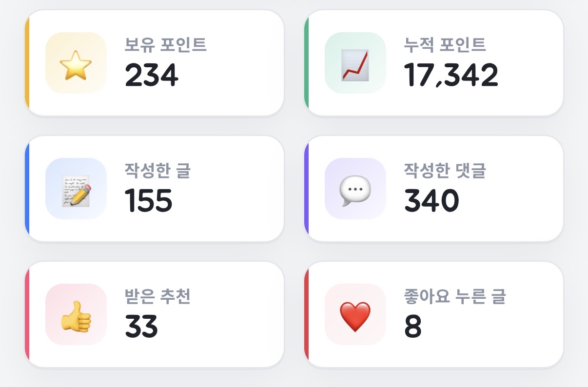Select the 155 posts count

click(149, 201)
